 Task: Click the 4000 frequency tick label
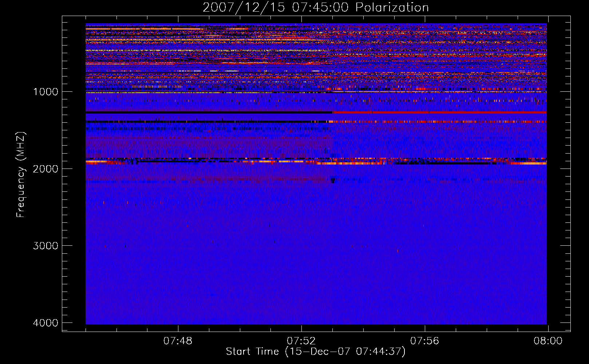(46, 323)
